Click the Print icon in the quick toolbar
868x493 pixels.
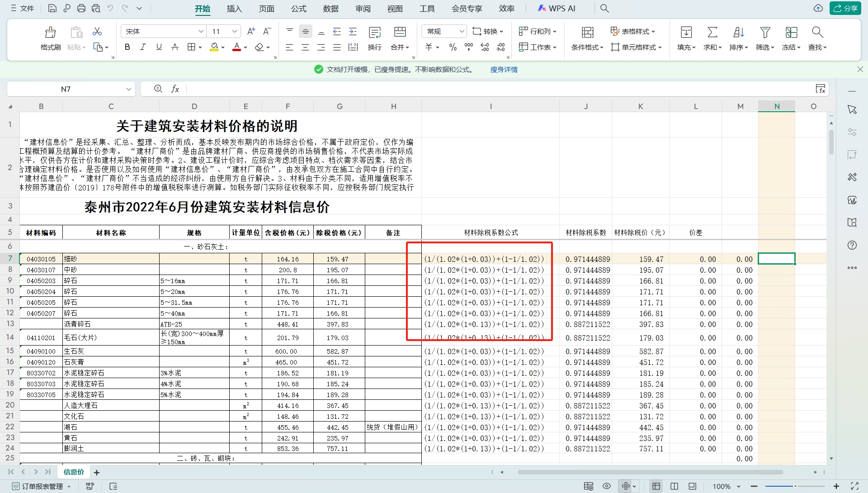(x=81, y=8)
